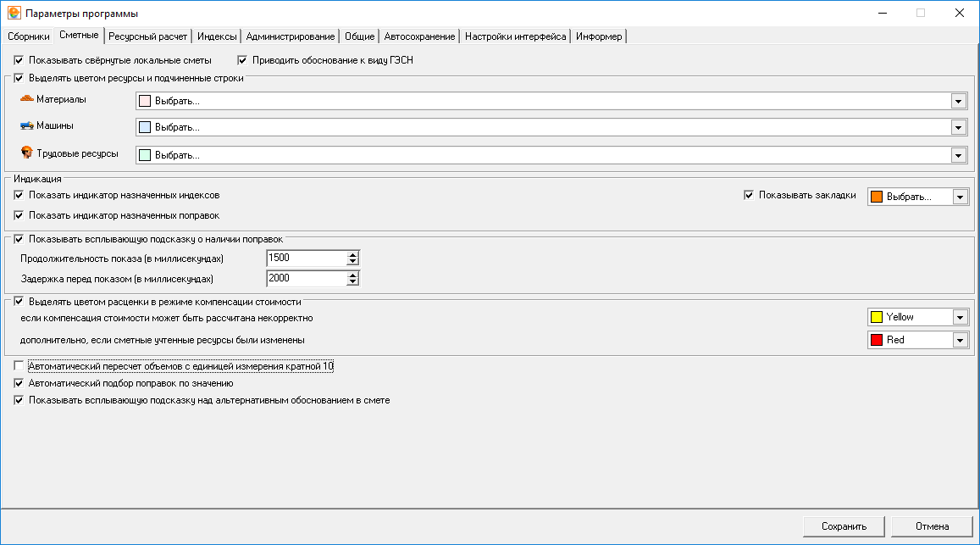
Task: Switch to the Индексы tab
Action: click(x=217, y=36)
